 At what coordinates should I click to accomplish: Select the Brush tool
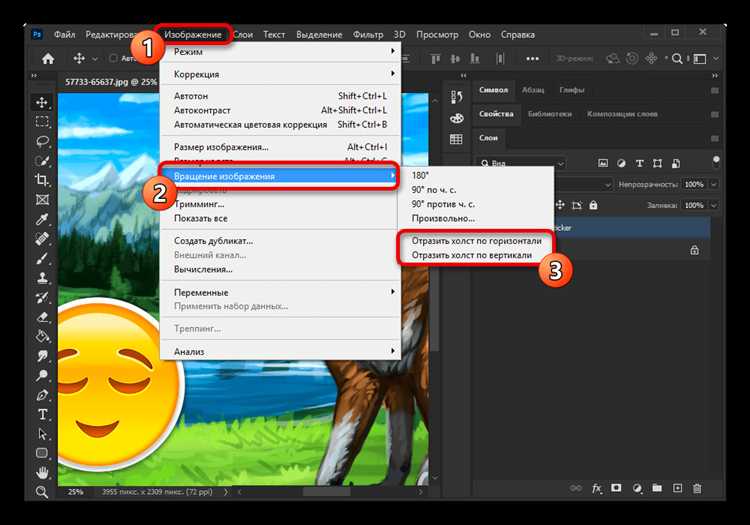pyautogui.click(x=42, y=258)
